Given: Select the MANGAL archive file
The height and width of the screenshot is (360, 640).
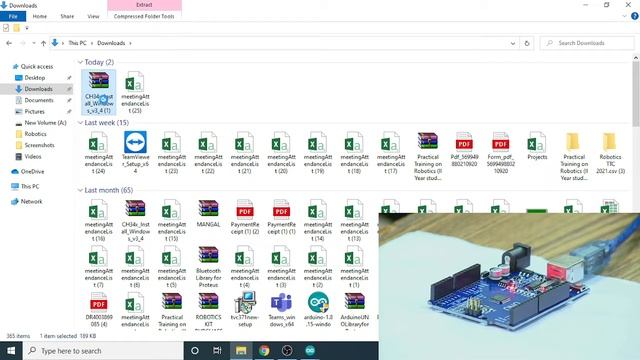Looking at the screenshot, I should [208, 213].
